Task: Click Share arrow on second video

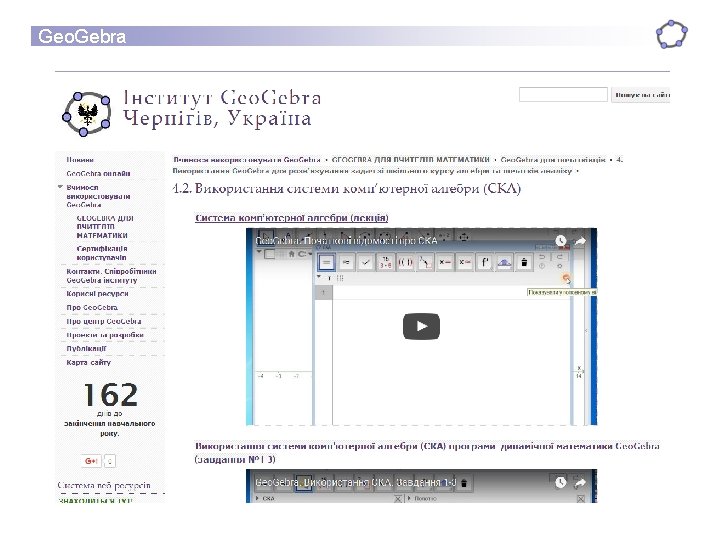Action: tap(580, 482)
